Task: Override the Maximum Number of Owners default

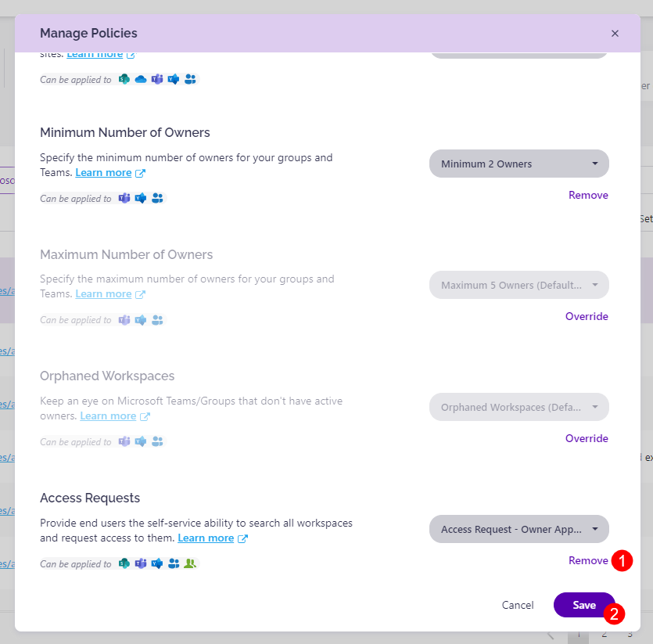Action: 587,316
